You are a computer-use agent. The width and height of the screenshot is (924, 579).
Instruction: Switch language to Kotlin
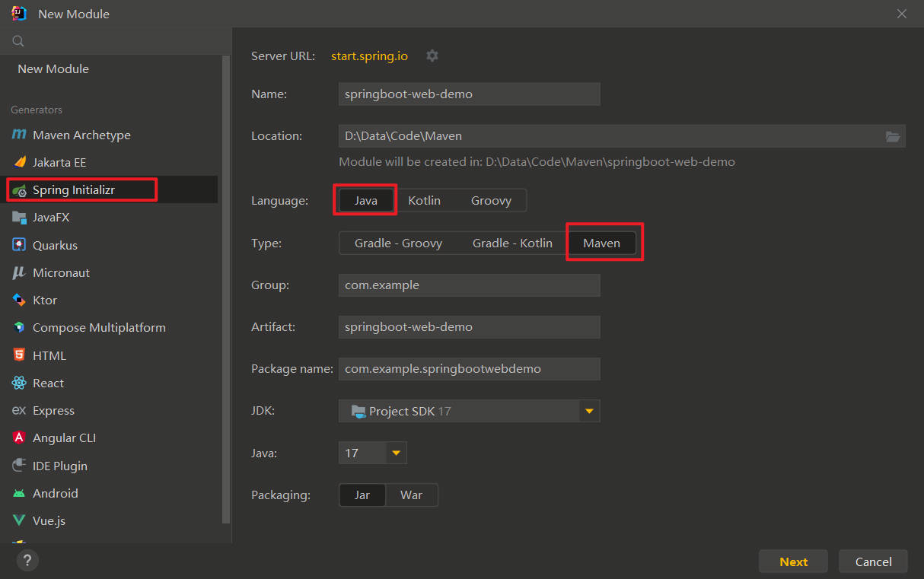424,201
